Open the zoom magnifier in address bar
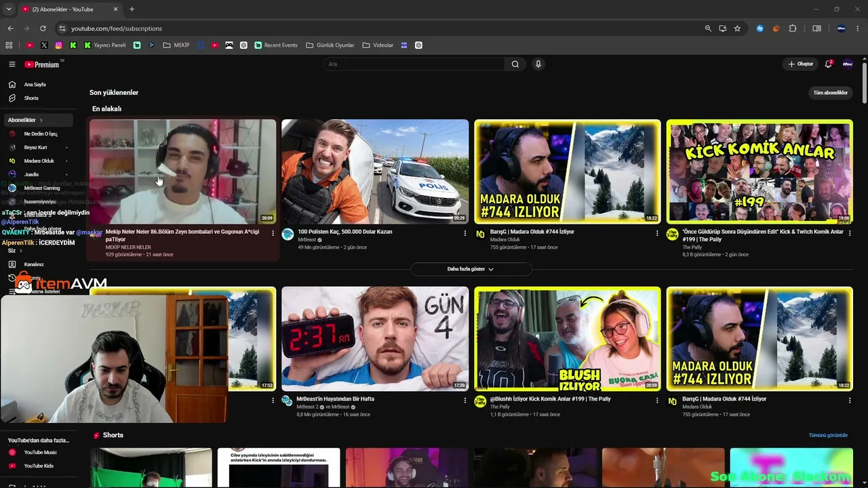 [x=708, y=28]
